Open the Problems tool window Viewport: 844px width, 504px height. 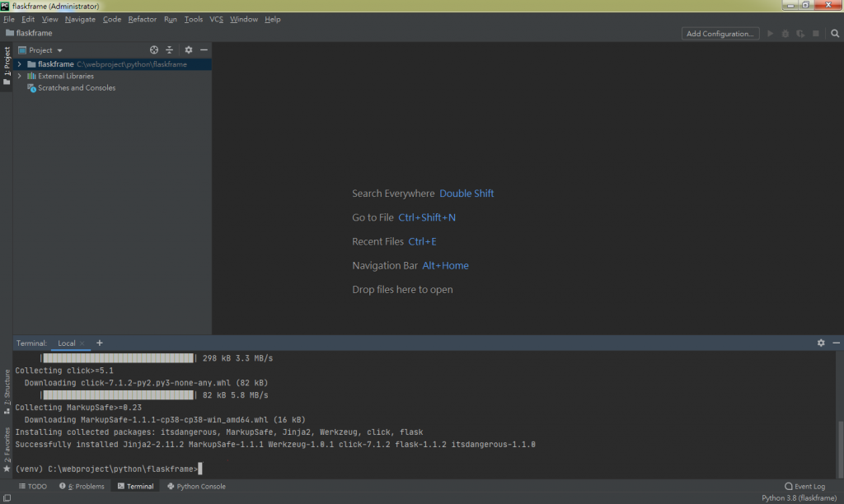coord(82,486)
